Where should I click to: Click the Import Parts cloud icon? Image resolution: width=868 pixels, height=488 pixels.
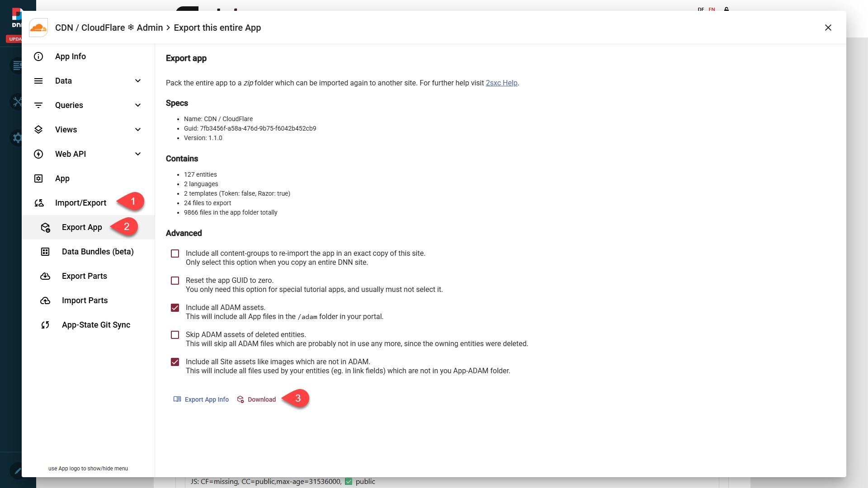click(x=45, y=300)
